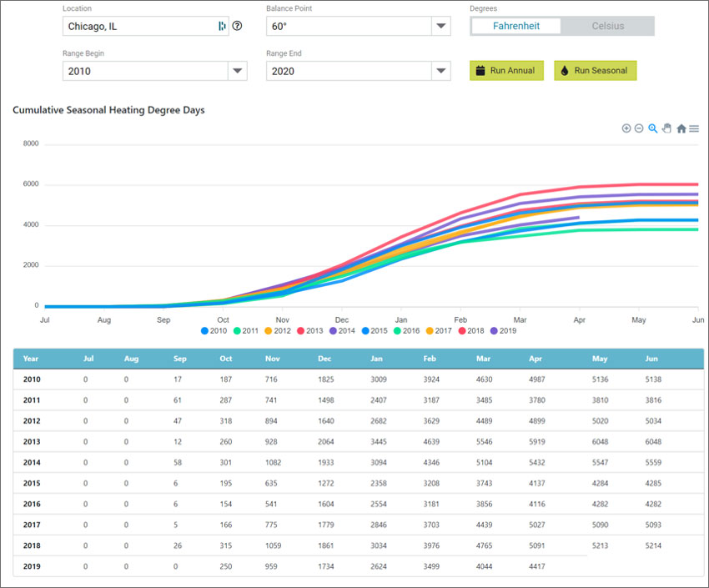This screenshot has height=588, width=709.
Task: Open the location help question mark
Action: click(238, 26)
